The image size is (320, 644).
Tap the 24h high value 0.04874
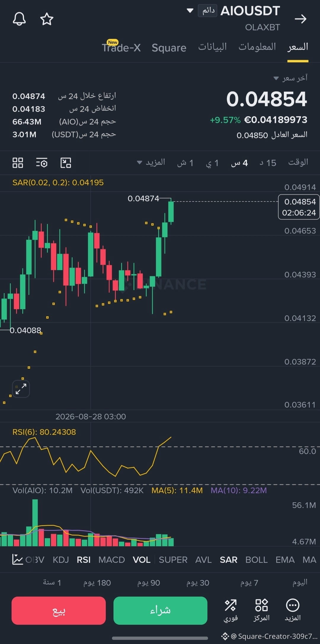pos(29,96)
